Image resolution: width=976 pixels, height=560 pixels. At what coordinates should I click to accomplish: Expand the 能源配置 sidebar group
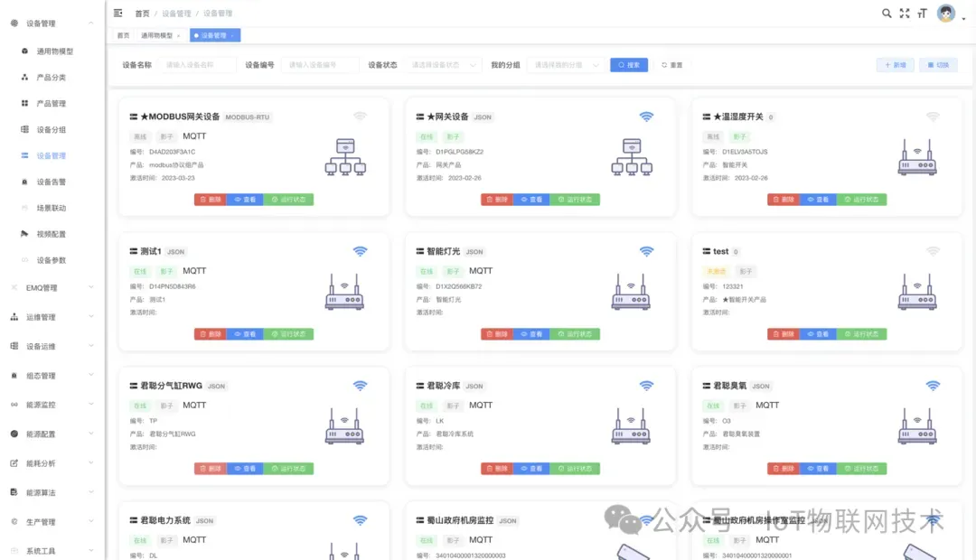point(52,434)
